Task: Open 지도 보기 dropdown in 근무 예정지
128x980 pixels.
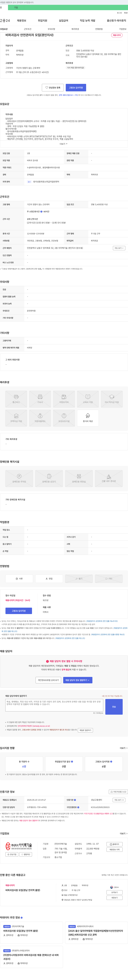Action: (119, 248)
